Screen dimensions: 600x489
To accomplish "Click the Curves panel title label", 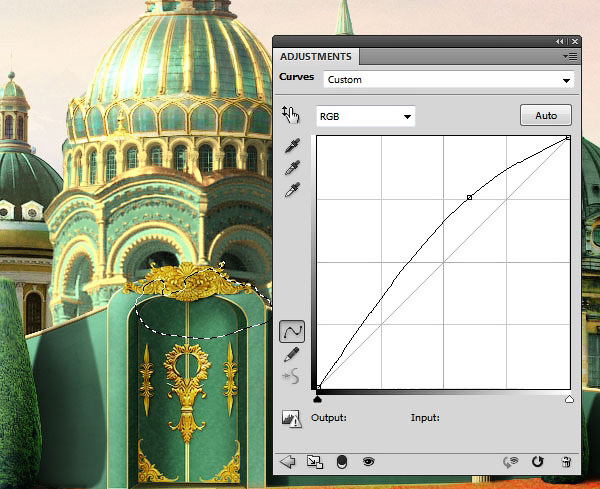I will click(297, 77).
